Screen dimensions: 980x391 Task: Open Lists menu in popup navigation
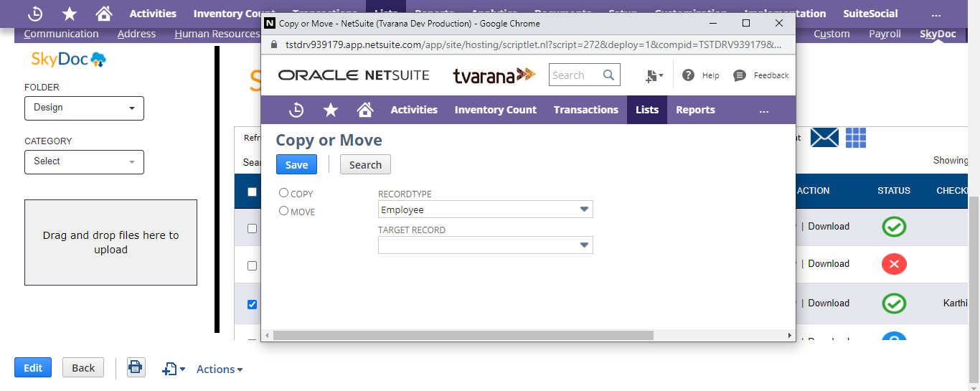(647, 110)
